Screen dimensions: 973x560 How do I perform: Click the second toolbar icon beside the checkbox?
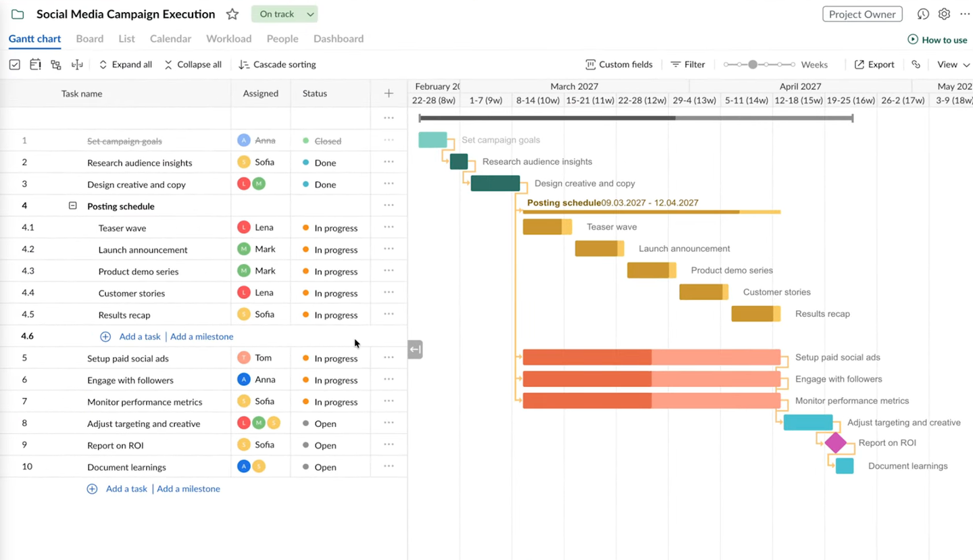(35, 65)
